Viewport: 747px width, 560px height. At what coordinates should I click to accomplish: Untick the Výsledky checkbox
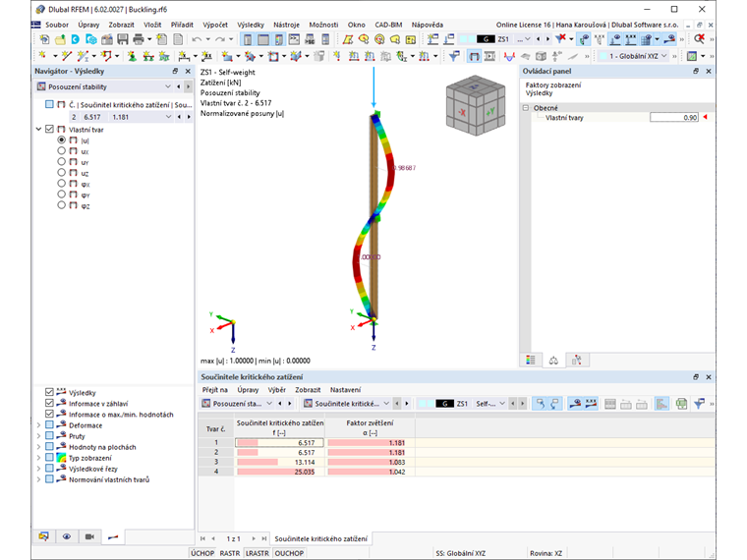pyautogui.click(x=49, y=392)
